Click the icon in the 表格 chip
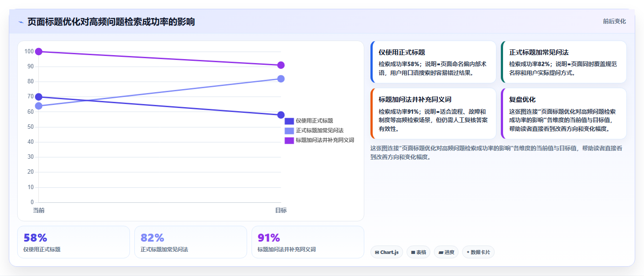 [413, 253]
